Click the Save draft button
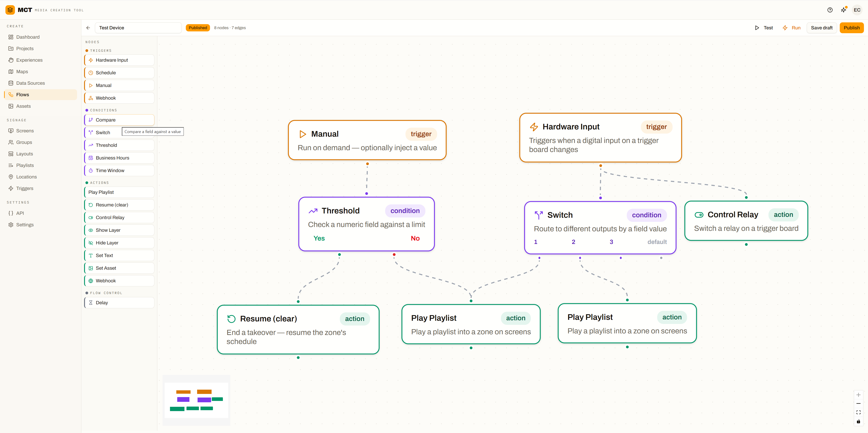The height and width of the screenshot is (433, 868). click(821, 28)
